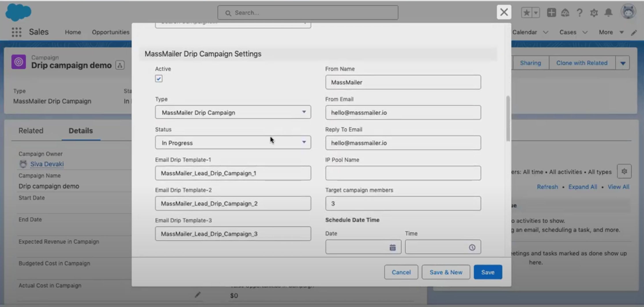Open the Notifications bell icon
This screenshot has height=307, width=644.
pos(608,13)
